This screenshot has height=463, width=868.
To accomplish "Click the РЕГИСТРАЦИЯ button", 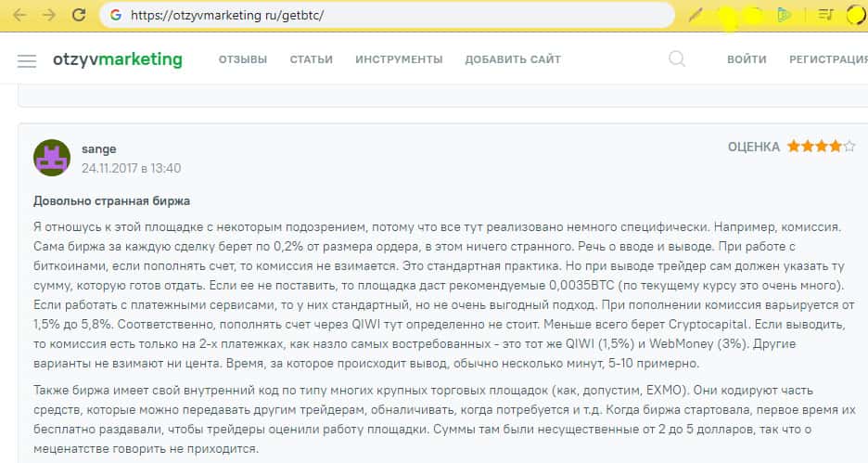I will tap(827, 59).
